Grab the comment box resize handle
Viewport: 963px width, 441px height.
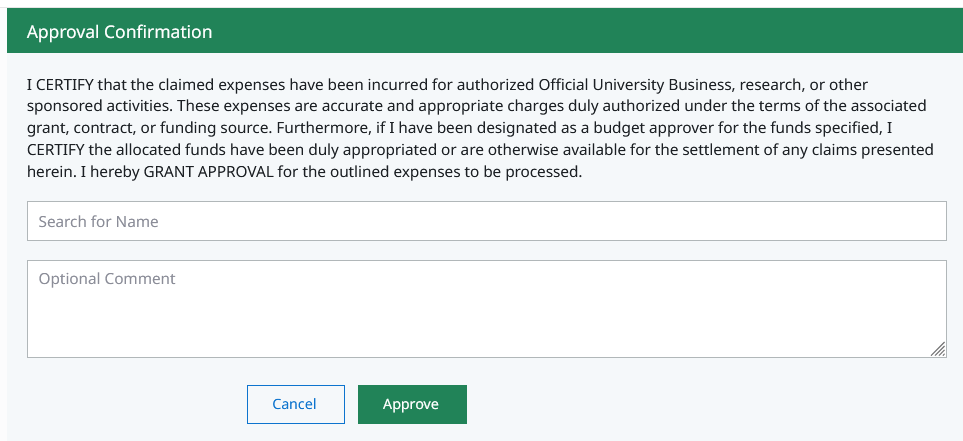[937, 349]
